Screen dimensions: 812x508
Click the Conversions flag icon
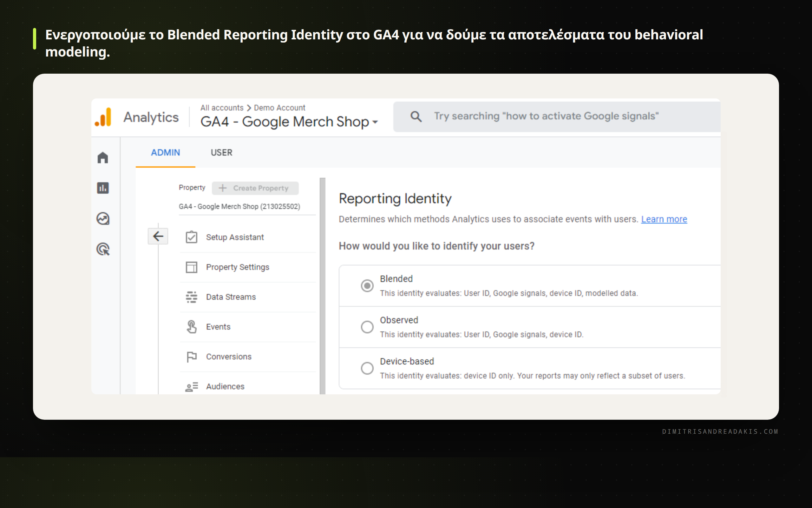click(191, 357)
